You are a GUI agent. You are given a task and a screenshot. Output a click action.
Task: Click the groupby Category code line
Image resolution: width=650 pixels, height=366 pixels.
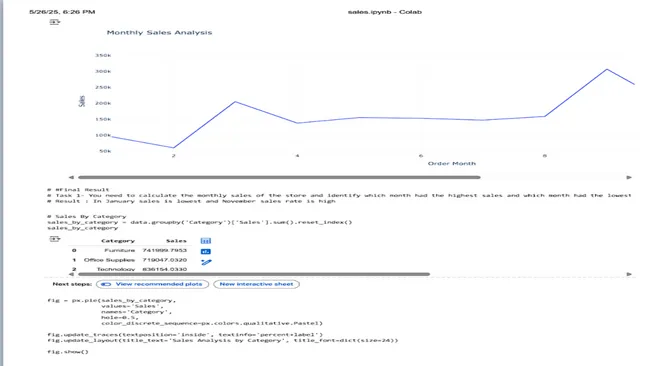[199, 222]
